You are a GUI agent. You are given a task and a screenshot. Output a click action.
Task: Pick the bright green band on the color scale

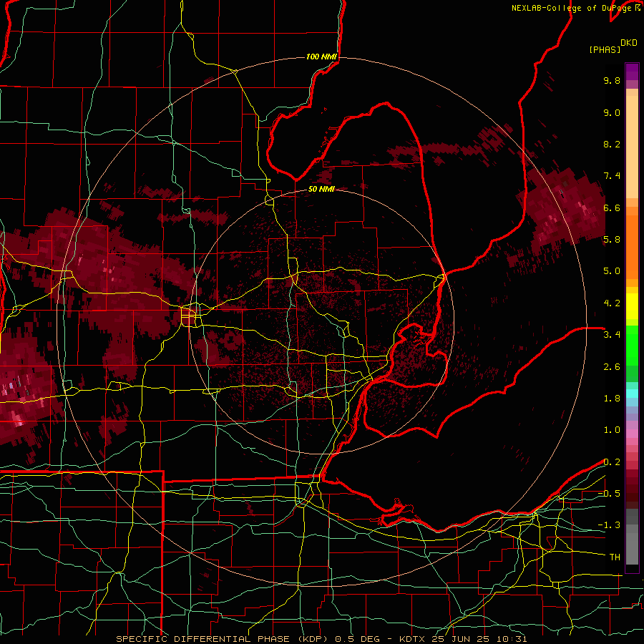tap(632, 344)
